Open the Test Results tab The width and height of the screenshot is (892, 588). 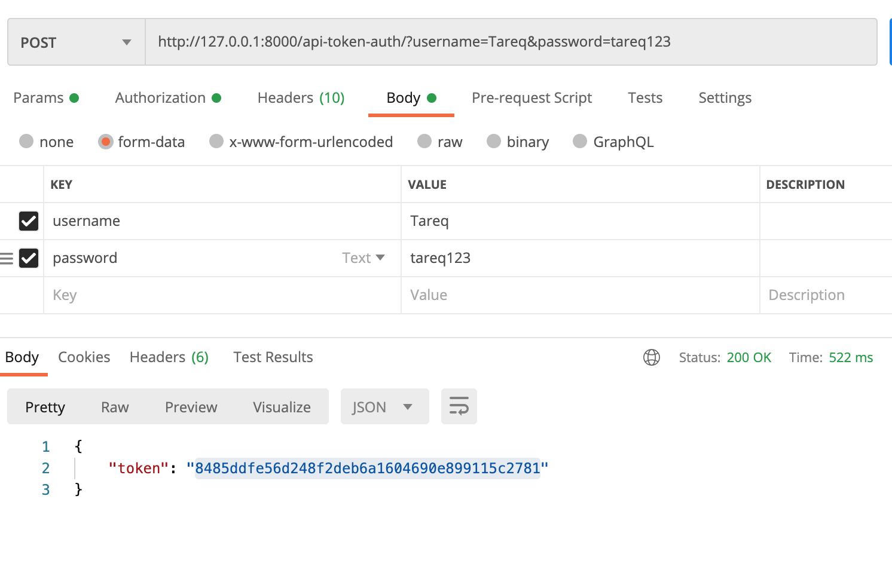coord(273,357)
